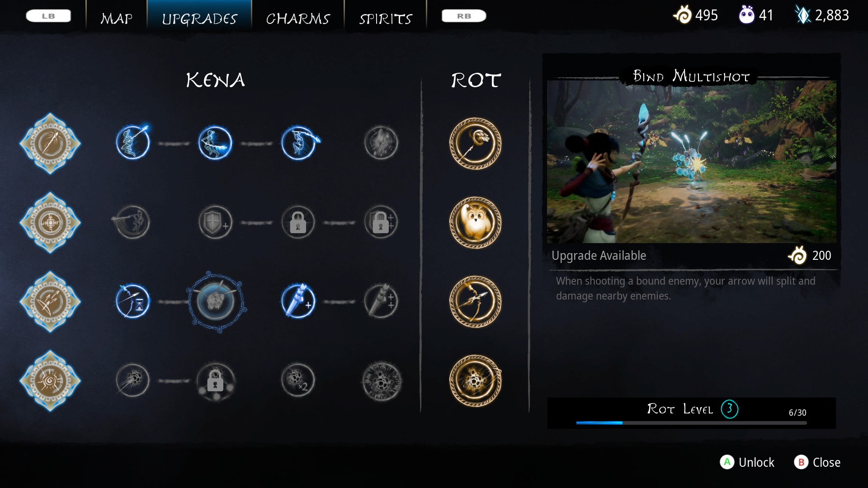This screenshot has height=488, width=868.
Task: Select the bomb x2 upgrade icon
Action: tap(298, 380)
